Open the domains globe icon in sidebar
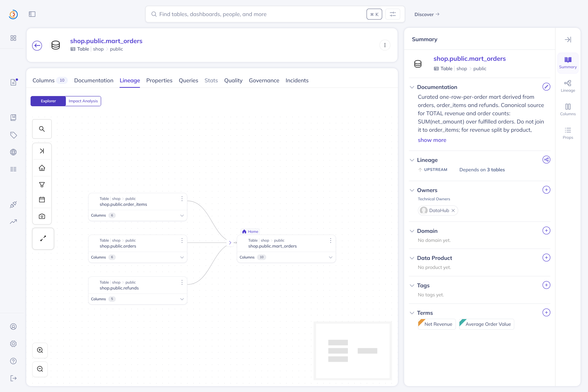The height and width of the screenshot is (392, 588). coord(13,152)
